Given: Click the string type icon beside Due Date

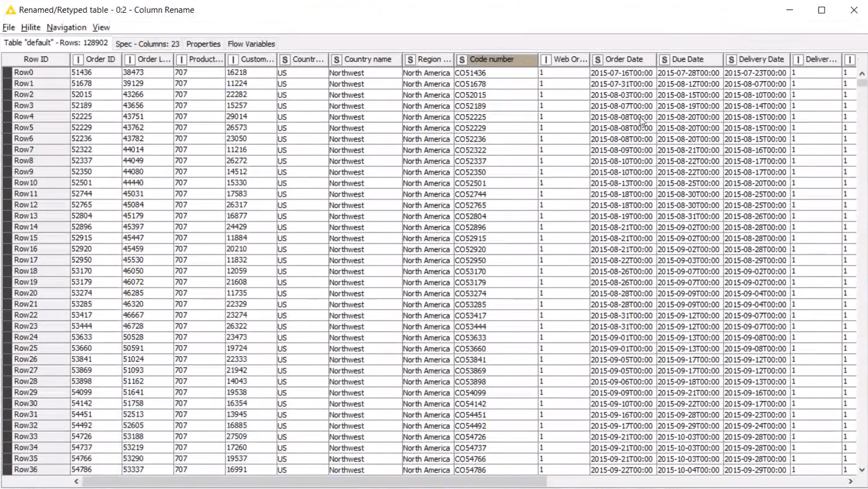Looking at the screenshot, I should (x=664, y=60).
